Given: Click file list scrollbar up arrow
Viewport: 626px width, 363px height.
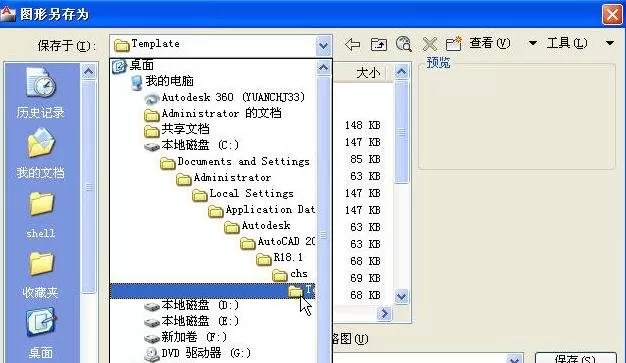Looking at the screenshot, I should click(402, 72).
